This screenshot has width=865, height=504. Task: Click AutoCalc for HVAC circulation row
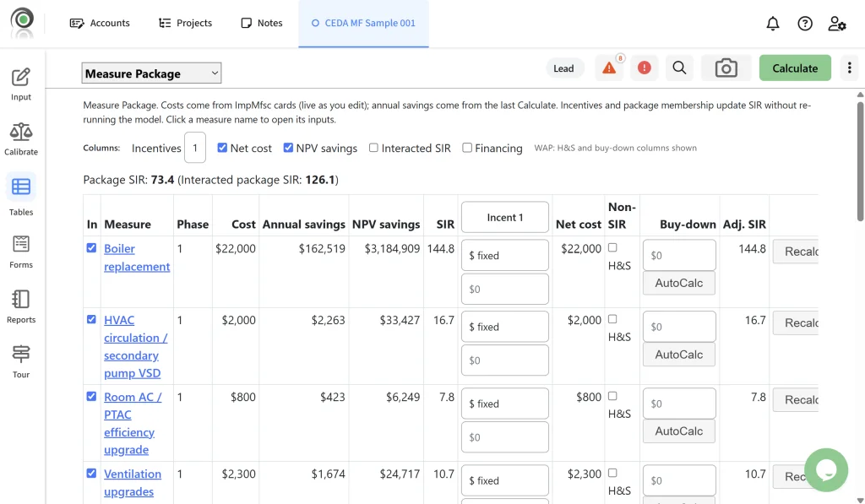679,355
